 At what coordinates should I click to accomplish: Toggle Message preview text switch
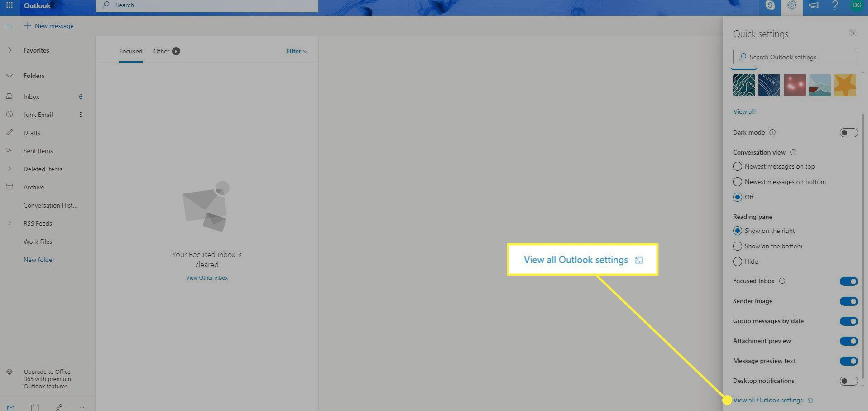tap(849, 361)
